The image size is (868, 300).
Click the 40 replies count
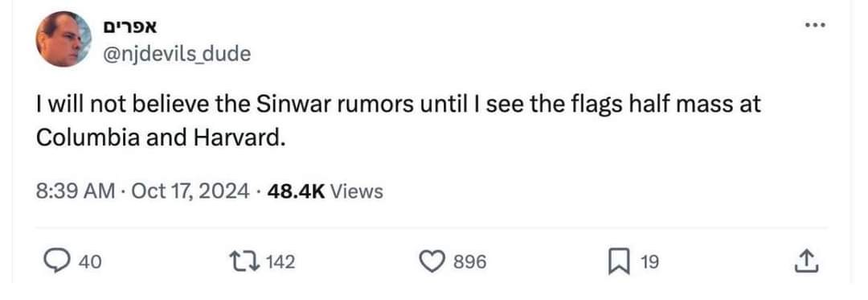(x=90, y=262)
